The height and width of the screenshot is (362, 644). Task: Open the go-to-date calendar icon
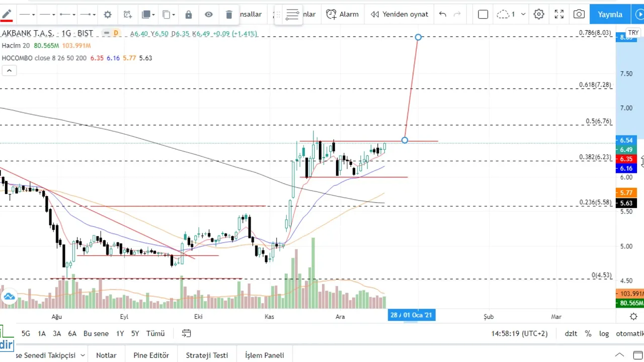187,333
